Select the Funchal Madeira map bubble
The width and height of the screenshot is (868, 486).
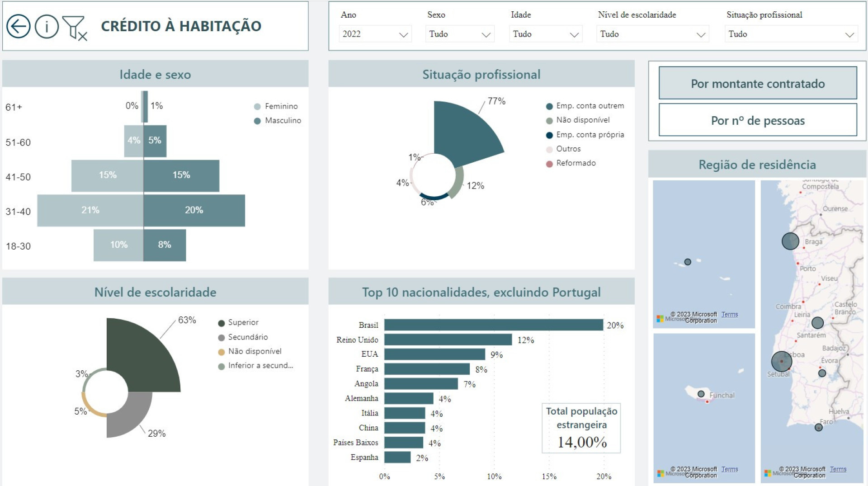coord(701,394)
